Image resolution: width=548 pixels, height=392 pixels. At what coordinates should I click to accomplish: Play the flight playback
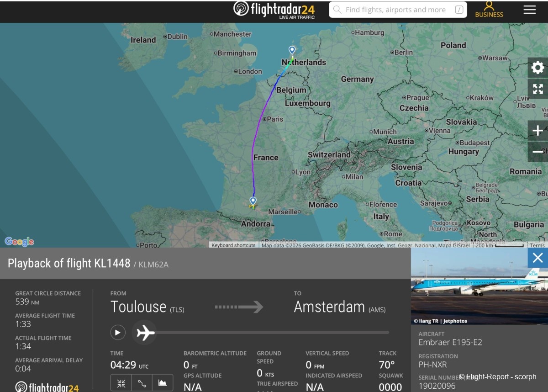click(x=118, y=332)
